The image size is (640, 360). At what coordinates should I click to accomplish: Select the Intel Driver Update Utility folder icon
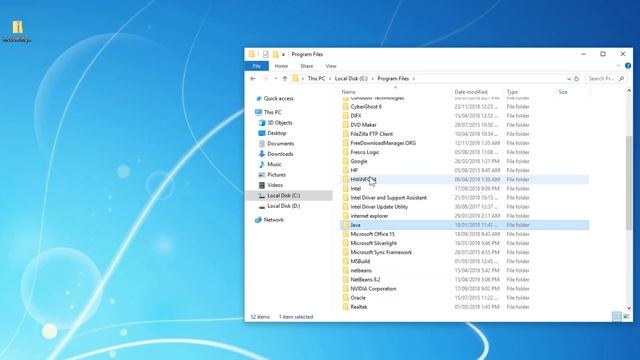pos(346,207)
